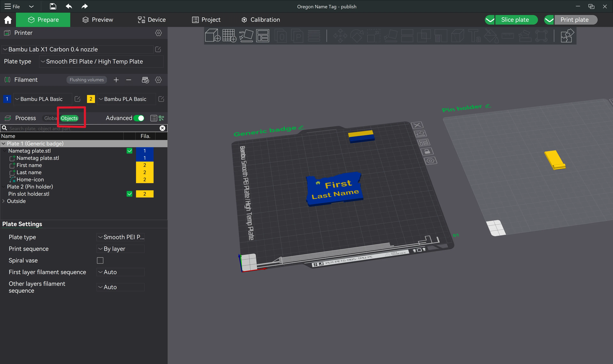
Task: Enable the Spiral vase checkbox
Action: click(100, 260)
